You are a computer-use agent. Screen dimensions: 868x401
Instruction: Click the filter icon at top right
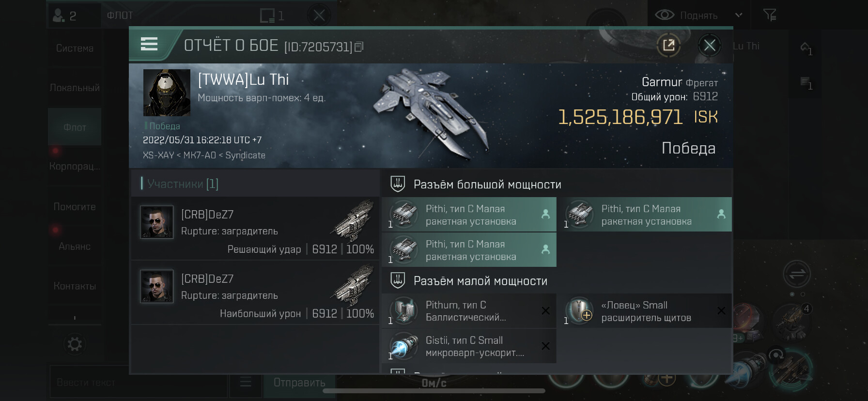(x=770, y=15)
